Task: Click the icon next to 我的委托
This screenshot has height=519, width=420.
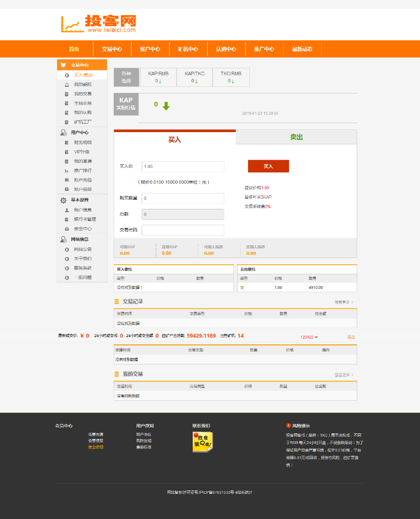Action: (x=67, y=85)
